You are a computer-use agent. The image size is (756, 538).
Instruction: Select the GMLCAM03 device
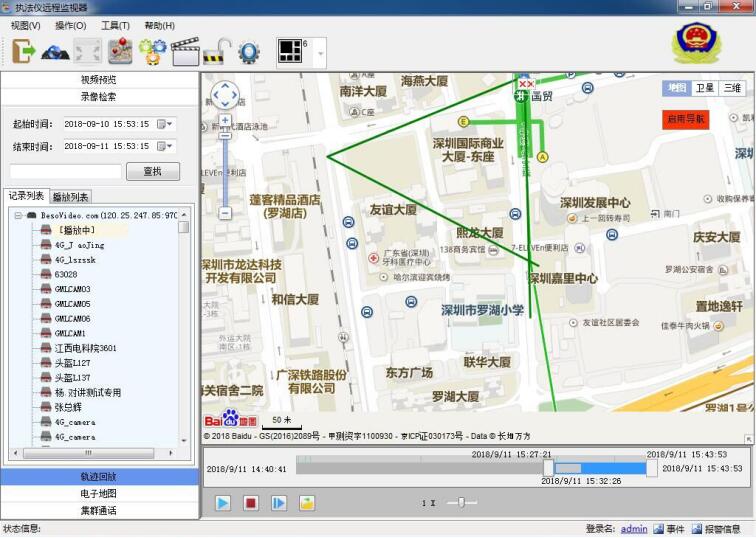[72, 289]
